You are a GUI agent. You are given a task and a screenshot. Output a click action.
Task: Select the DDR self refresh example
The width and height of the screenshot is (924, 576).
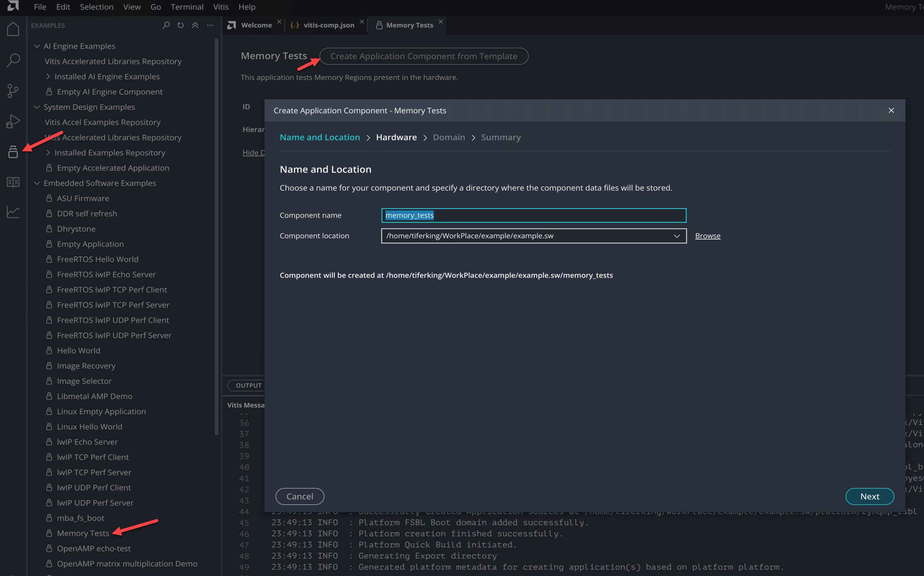(87, 214)
